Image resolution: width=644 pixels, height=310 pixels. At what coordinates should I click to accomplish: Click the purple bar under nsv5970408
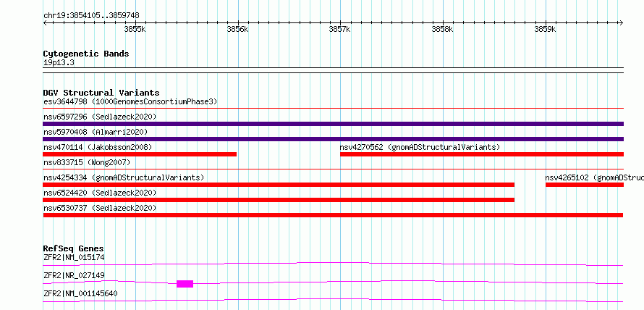tap(333, 139)
